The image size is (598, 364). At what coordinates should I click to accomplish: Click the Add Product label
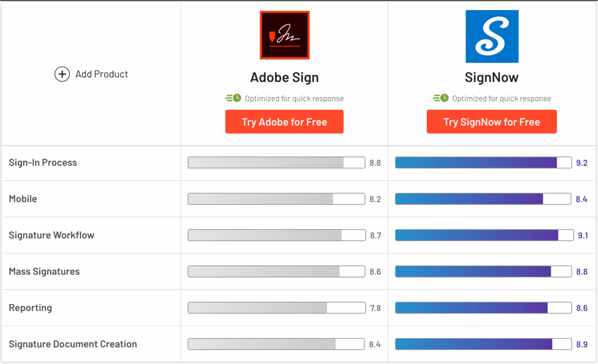[x=101, y=74]
